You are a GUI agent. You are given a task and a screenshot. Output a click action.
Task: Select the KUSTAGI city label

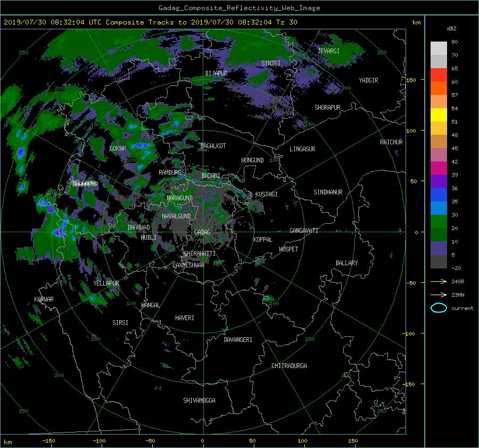pos(267,194)
